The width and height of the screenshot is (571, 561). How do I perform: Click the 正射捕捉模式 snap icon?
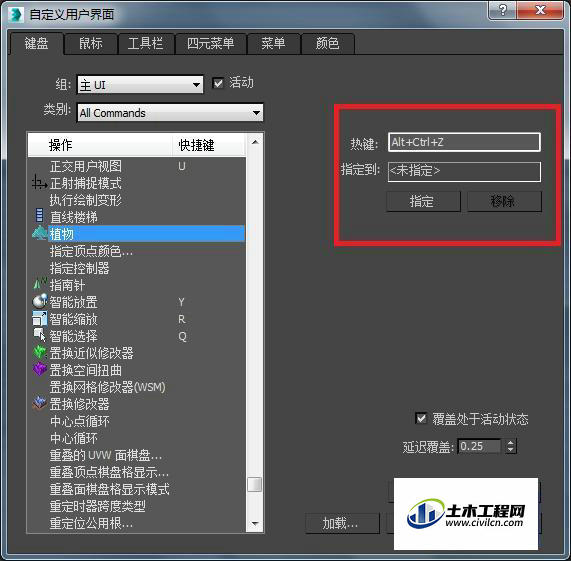pos(39,183)
